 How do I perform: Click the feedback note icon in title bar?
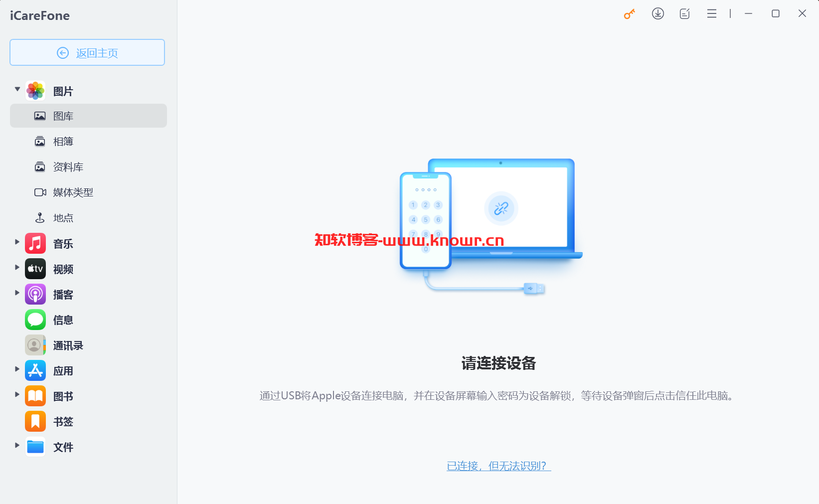click(x=685, y=14)
